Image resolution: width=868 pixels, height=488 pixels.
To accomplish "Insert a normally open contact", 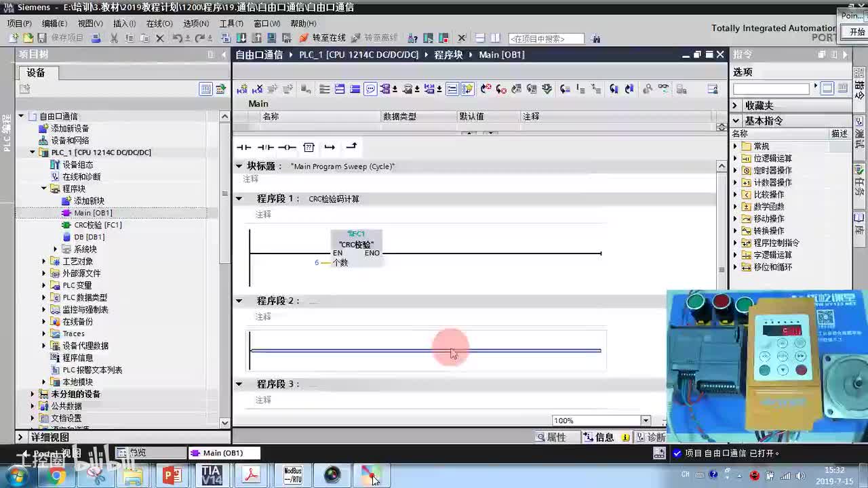I will click(x=243, y=147).
